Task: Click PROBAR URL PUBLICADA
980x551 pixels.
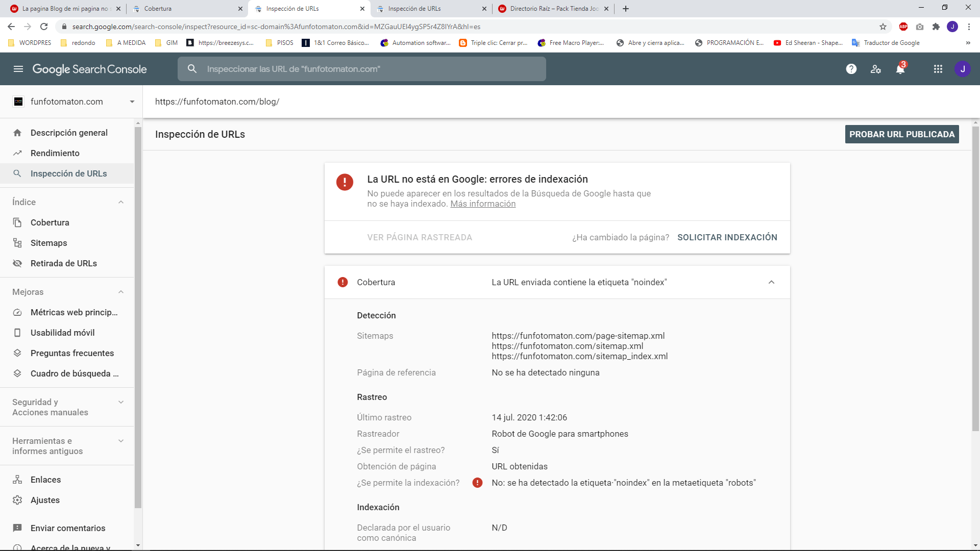Action: point(902,134)
